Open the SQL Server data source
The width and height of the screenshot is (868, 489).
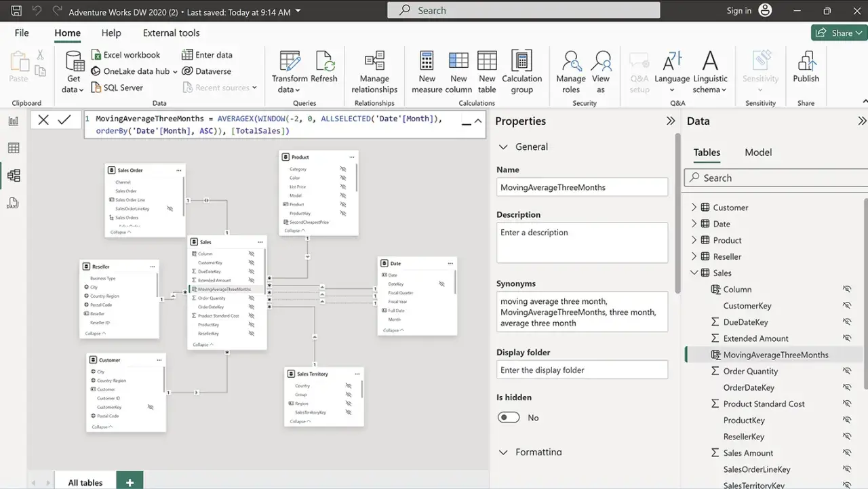coord(117,87)
